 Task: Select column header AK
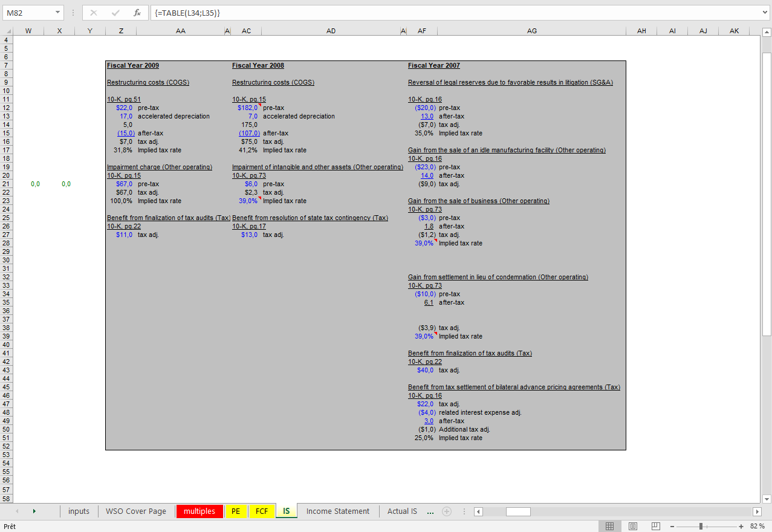point(734,31)
